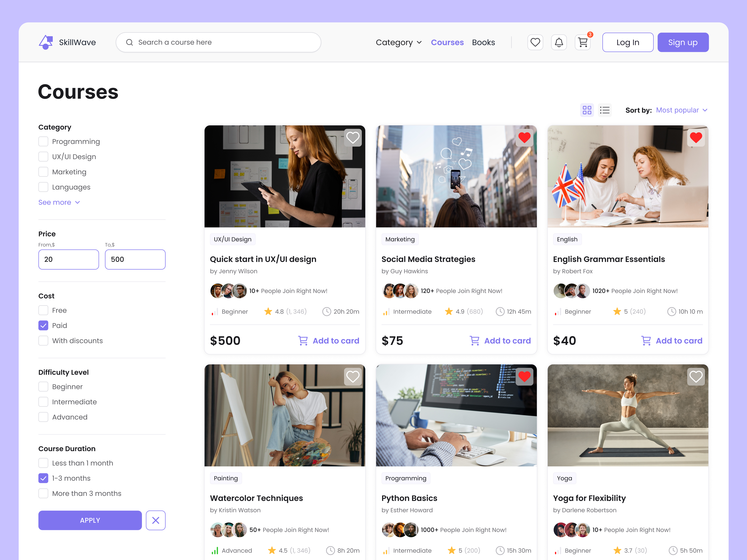The width and height of the screenshot is (747, 560).
Task: Unfavorite the Social Media Strategies course
Action: point(524,138)
